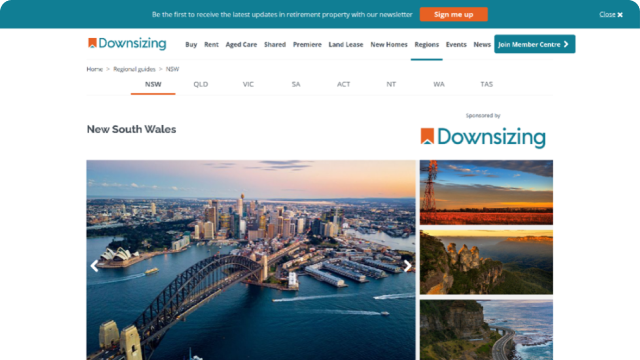Show the previous carousel image

(x=94, y=266)
